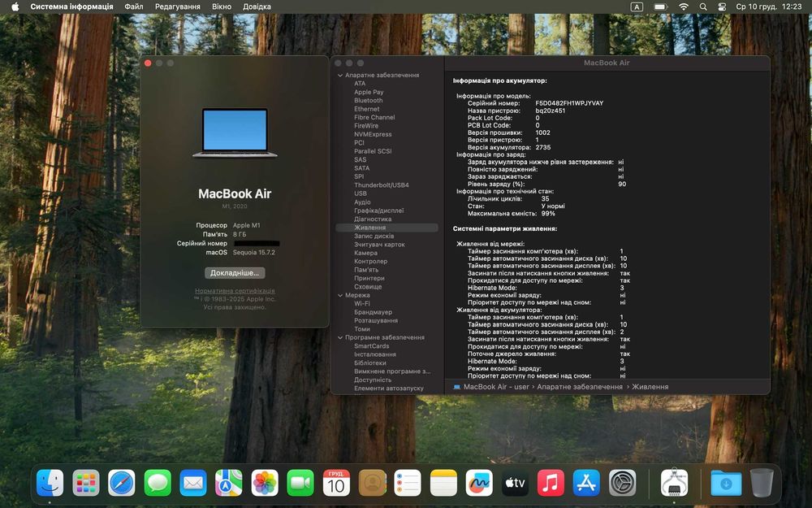Select Принтери in the sidebar
This screenshot has height=508, width=812.
[x=369, y=278]
